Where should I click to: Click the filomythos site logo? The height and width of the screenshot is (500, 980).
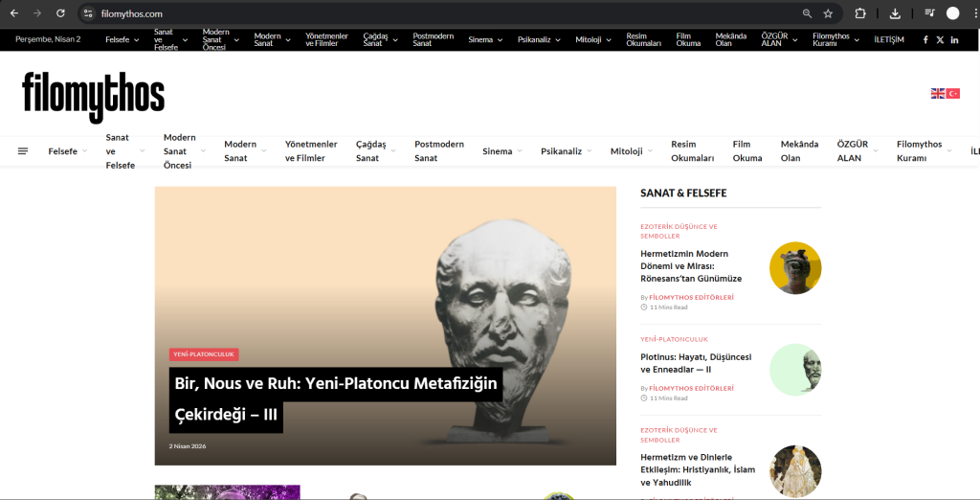pos(94,96)
